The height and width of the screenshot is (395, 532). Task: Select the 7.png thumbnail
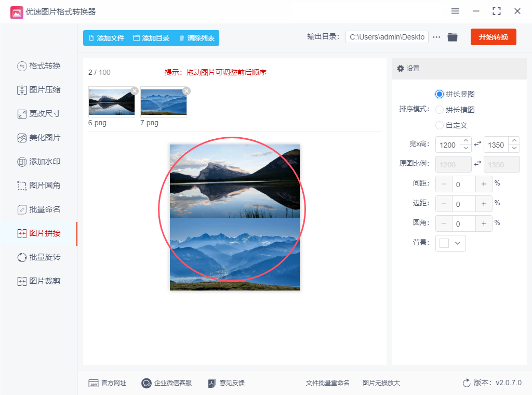pyautogui.click(x=164, y=102)
